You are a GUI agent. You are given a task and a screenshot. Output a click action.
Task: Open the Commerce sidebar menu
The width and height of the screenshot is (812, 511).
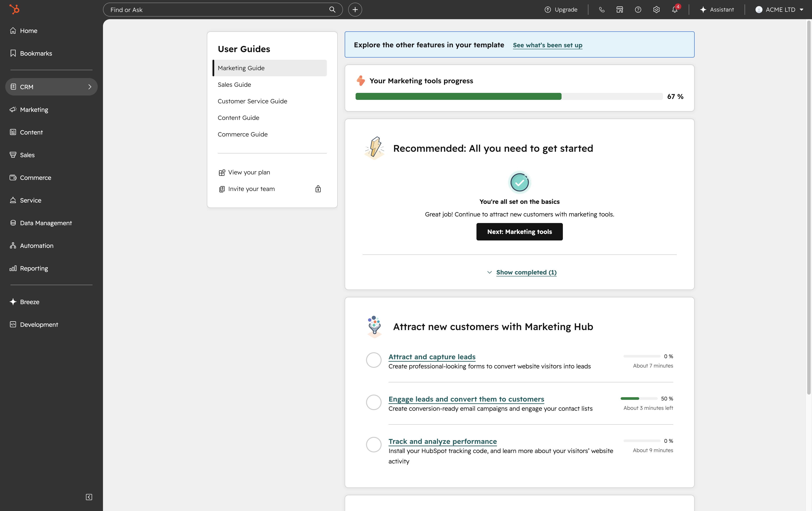pyautogui.click(x=51, y=178)
